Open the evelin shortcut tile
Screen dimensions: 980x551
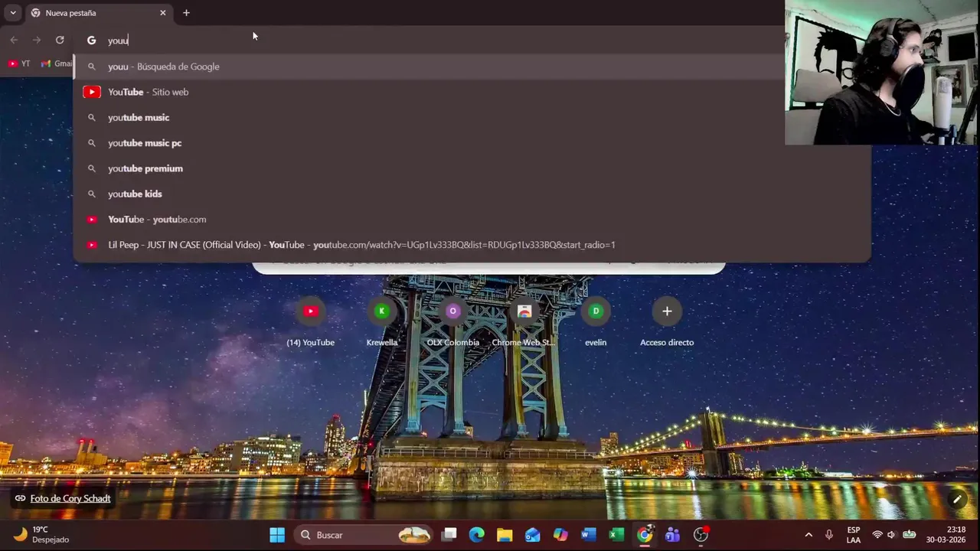coord(596,322)
